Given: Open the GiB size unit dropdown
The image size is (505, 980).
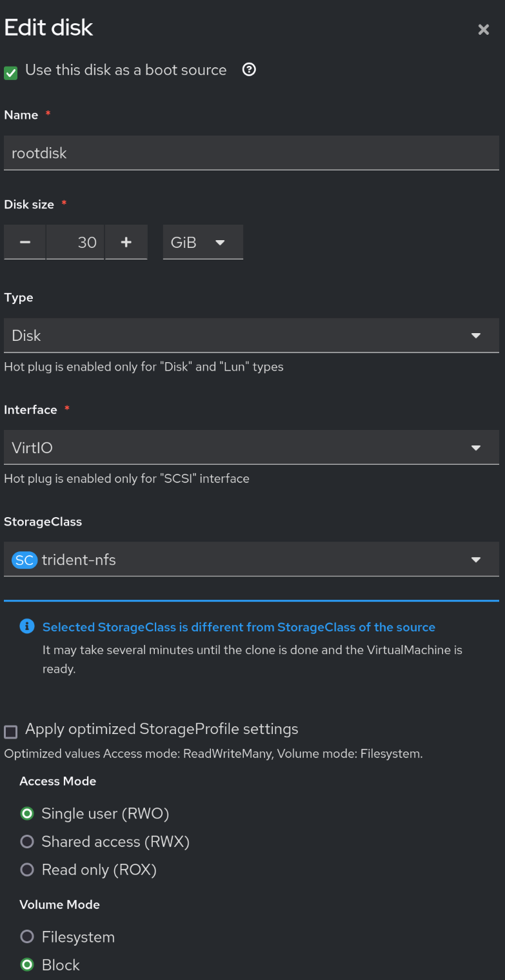Looking at the screenshot, I should pos(203,242).
